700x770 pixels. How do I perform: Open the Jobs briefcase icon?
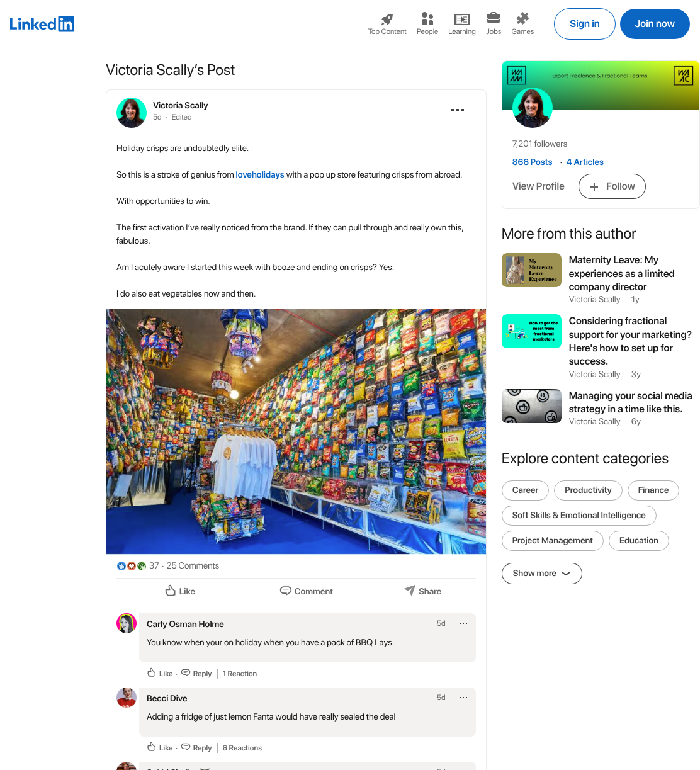tap(494, 18)
